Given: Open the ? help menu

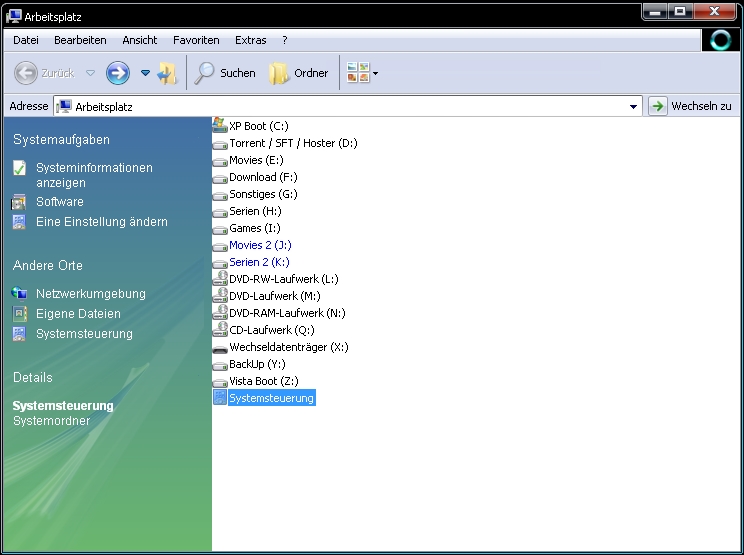Looking at the screenshot, I should 285,40.
